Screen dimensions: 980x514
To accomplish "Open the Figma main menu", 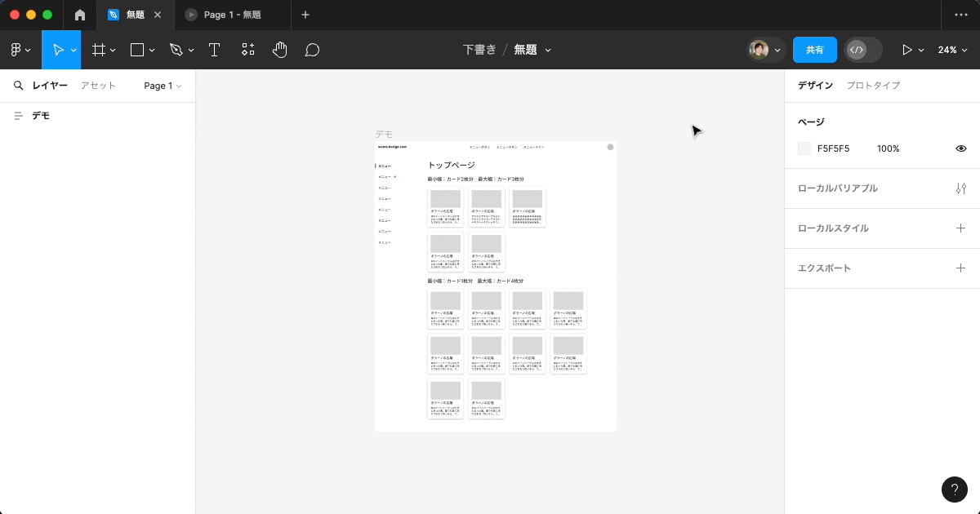I will point(16,49).
